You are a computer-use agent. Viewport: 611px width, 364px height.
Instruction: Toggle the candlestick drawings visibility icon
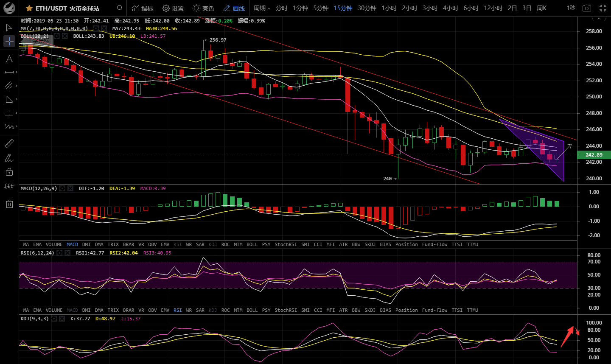point(9,186)
